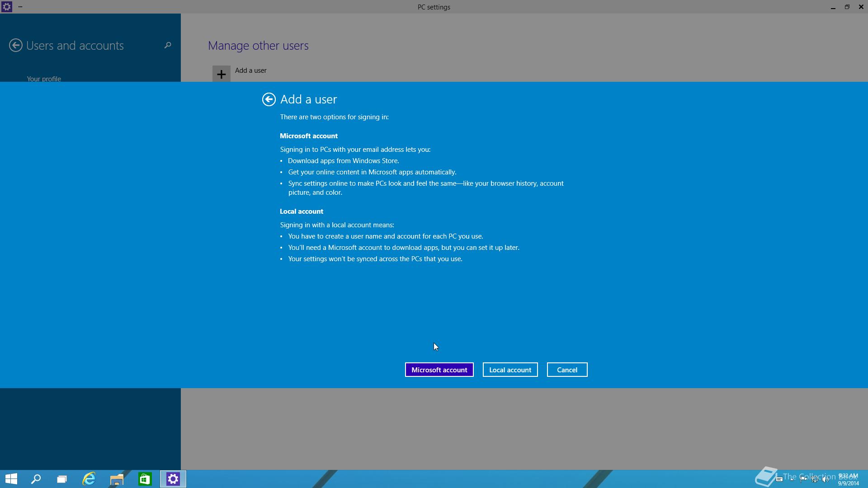The width and height of the screenshot is (868, 488).
Task: Open the title bar ellipsis menu
Action: 20,7
